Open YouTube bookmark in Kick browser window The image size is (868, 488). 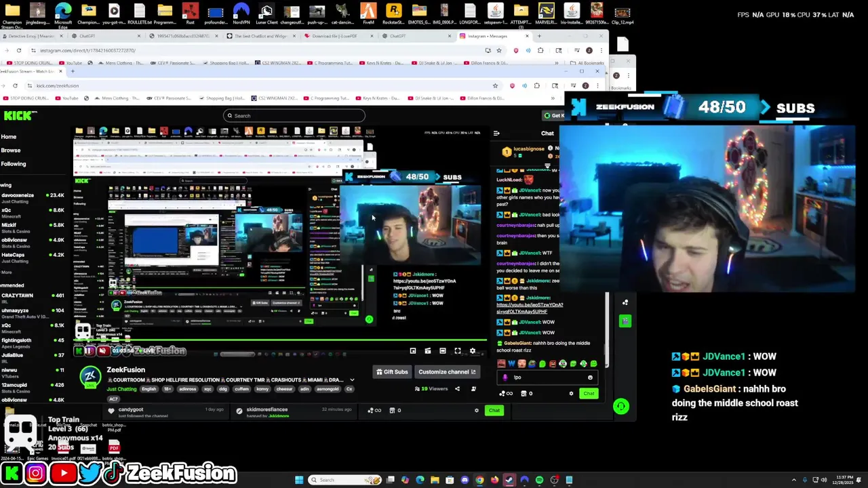pyautogui.click(x=66, y=98)
